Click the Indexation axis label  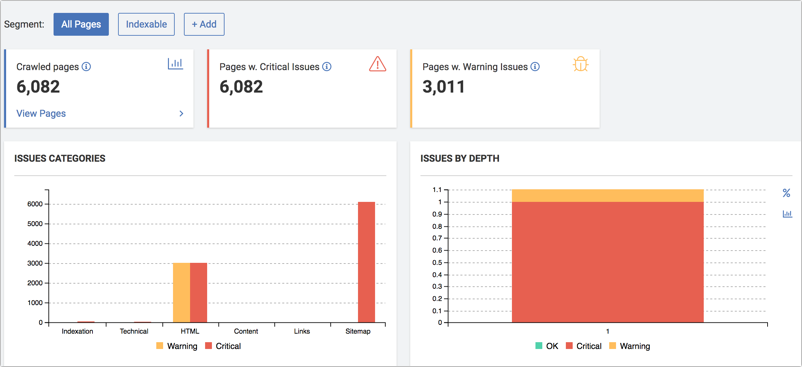pos(77,331)
